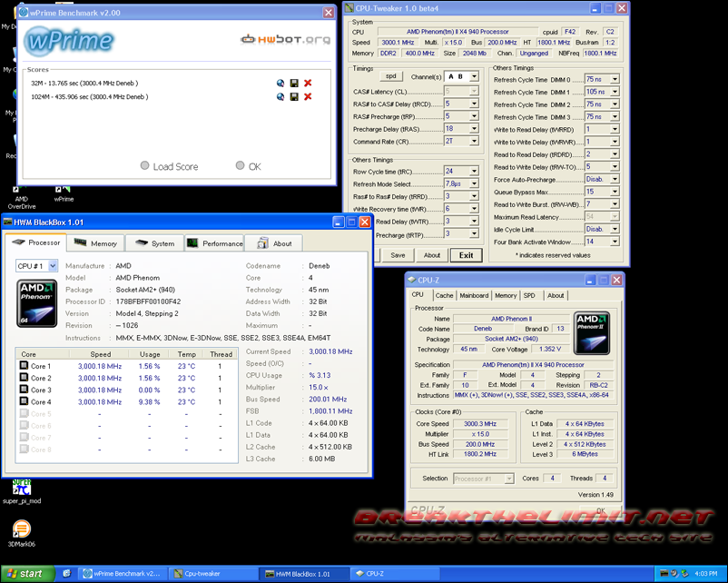Viewport: 728px width, 583px height.
Task: Click the Save button in CPU-Tweaker
Action: [398, 255]
